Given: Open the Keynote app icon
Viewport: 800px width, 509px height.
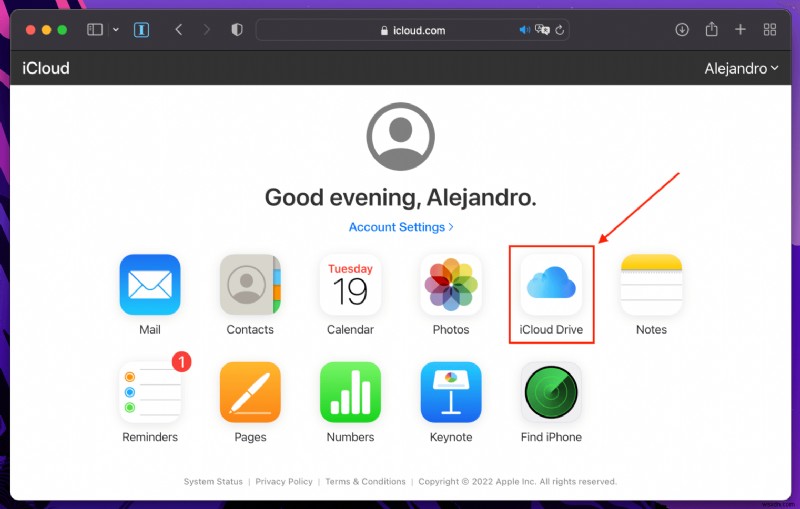Looking at the screenshot, I should [451, 392].
